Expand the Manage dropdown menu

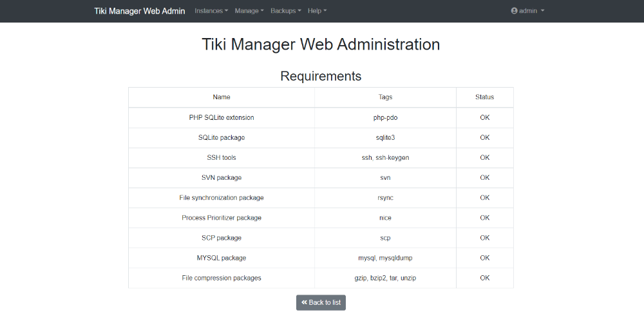point(249,11)
